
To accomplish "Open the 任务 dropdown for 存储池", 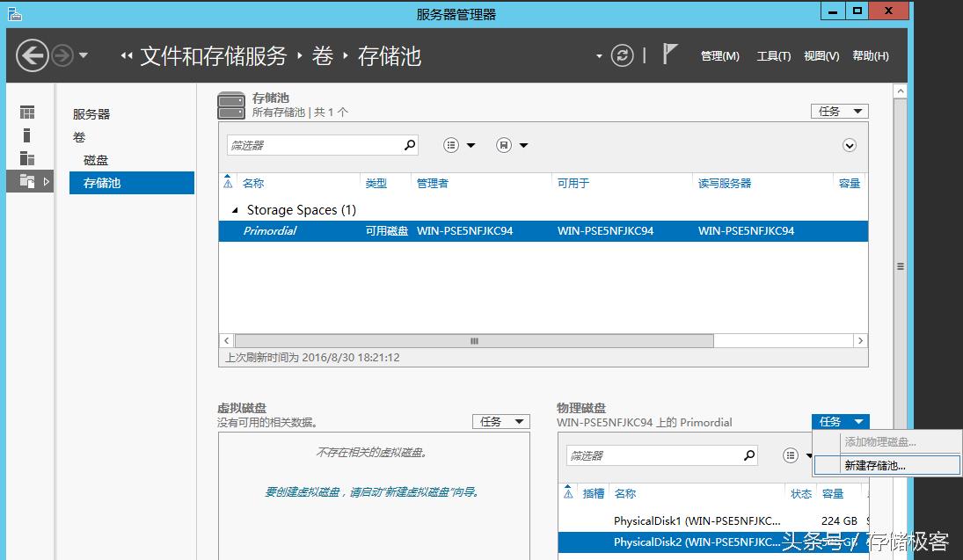I will click(839, 111).
